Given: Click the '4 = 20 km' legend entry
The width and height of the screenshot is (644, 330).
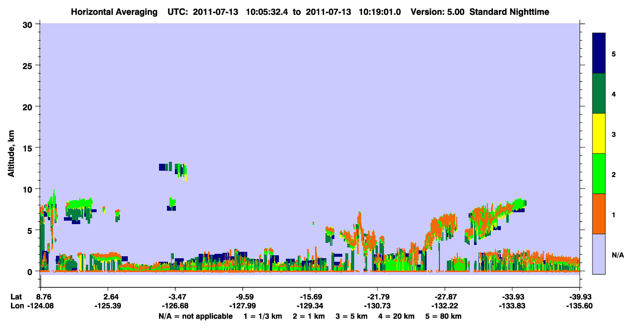Looking at the screenshot, I should tap(397, 316).
